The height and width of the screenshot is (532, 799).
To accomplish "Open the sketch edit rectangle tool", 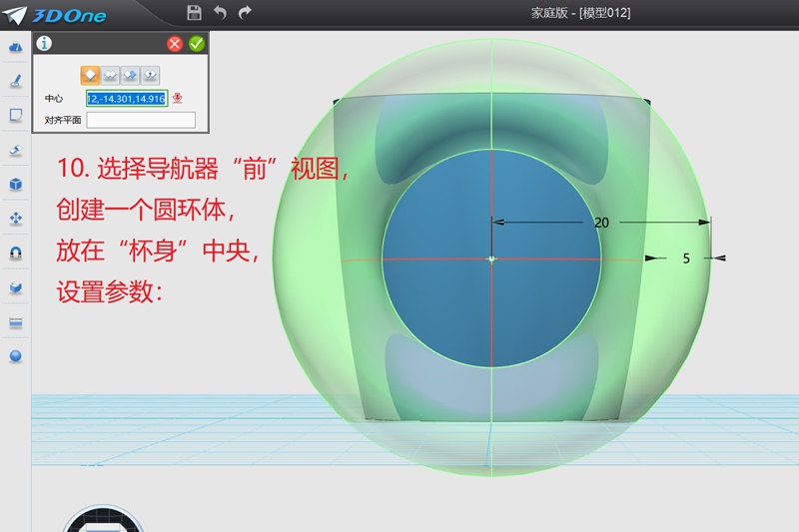I will pos(16,116).
